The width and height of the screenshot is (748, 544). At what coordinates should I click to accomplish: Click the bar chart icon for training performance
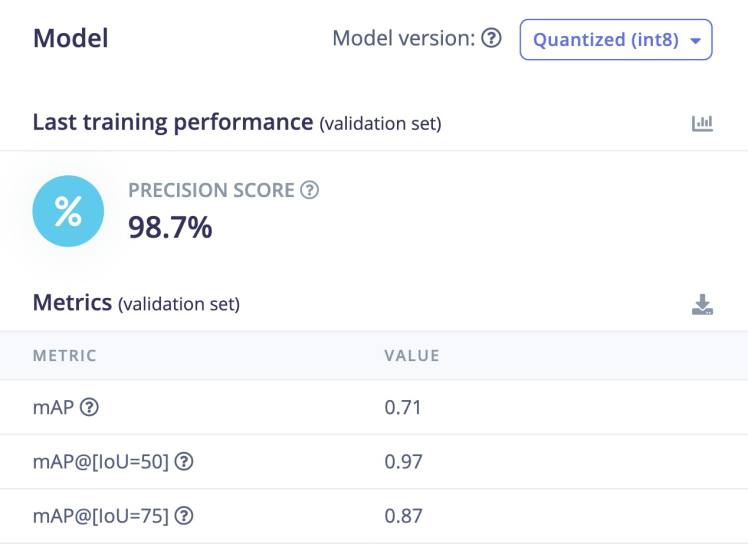[x=702, y=123]
